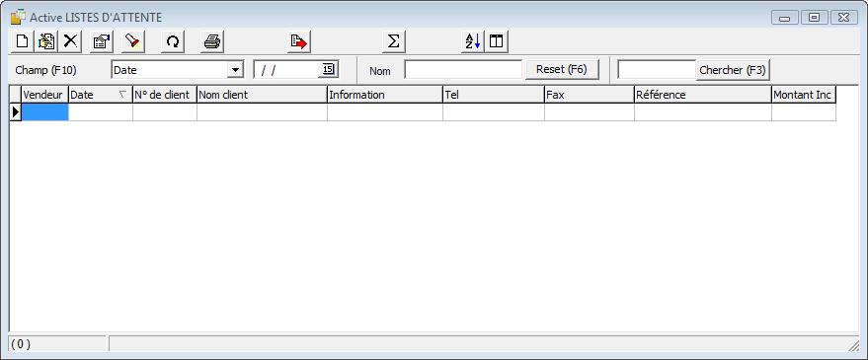Click the Reset (F6) button
The height and width of the screenshot is (360, 868).
561,70
